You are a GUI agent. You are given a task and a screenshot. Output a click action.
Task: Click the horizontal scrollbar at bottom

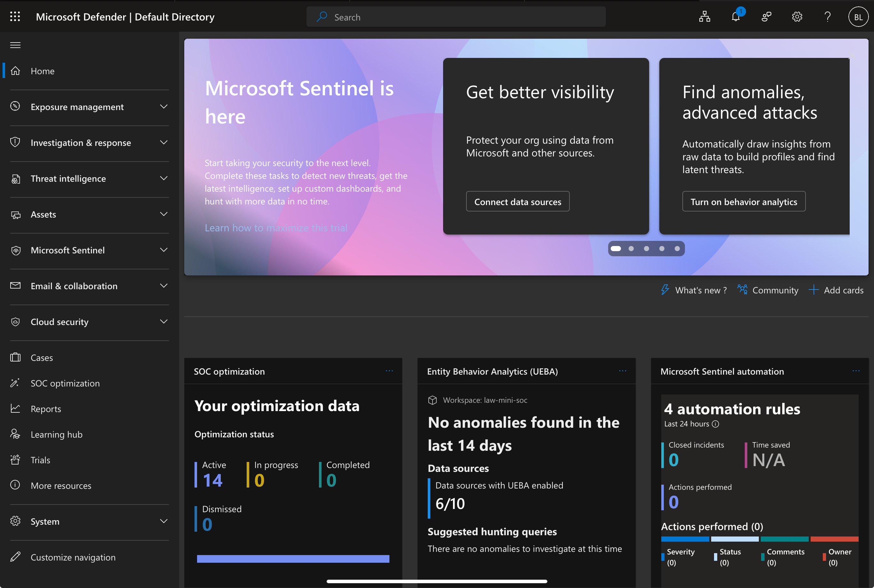pyautogui.click(x=436, y=581)
